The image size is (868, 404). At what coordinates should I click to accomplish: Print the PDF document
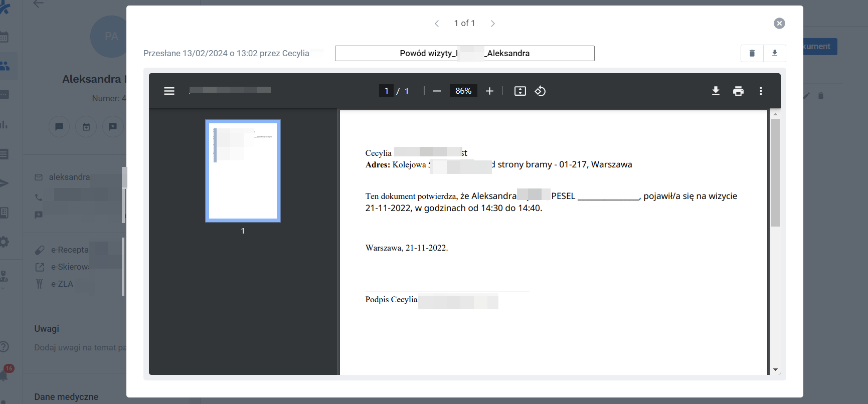tap(738, 91)
